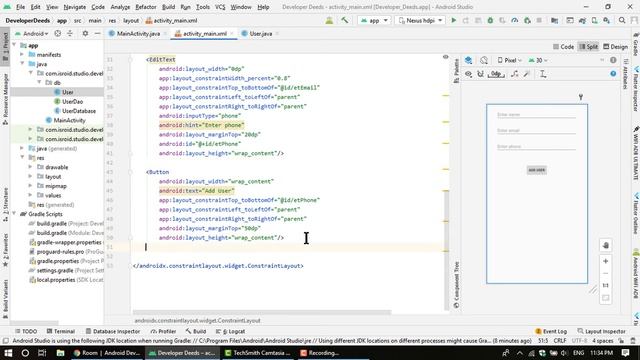Viewport: 640px width, 360px height.
Task: Switch editor to Design view mode
Action: 616,47
